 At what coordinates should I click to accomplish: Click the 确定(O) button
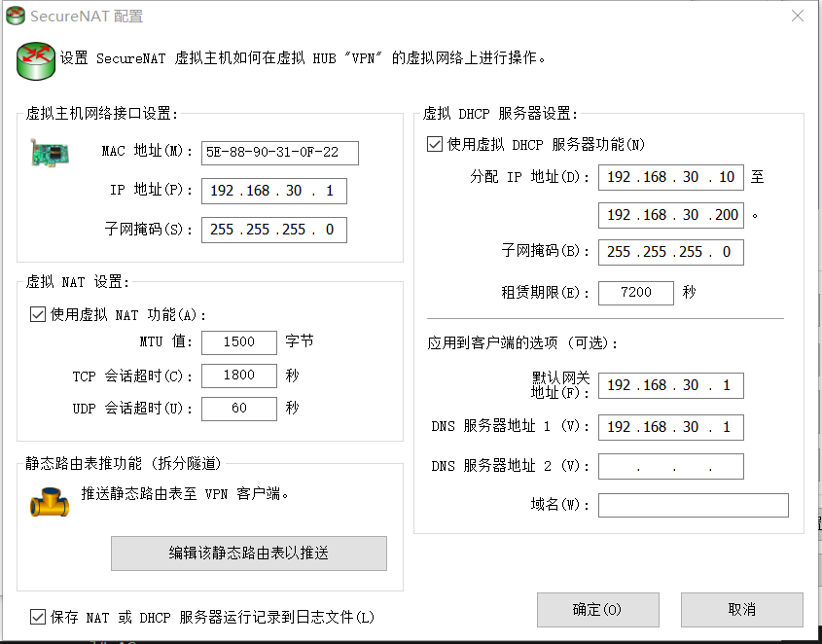point(597,609)
